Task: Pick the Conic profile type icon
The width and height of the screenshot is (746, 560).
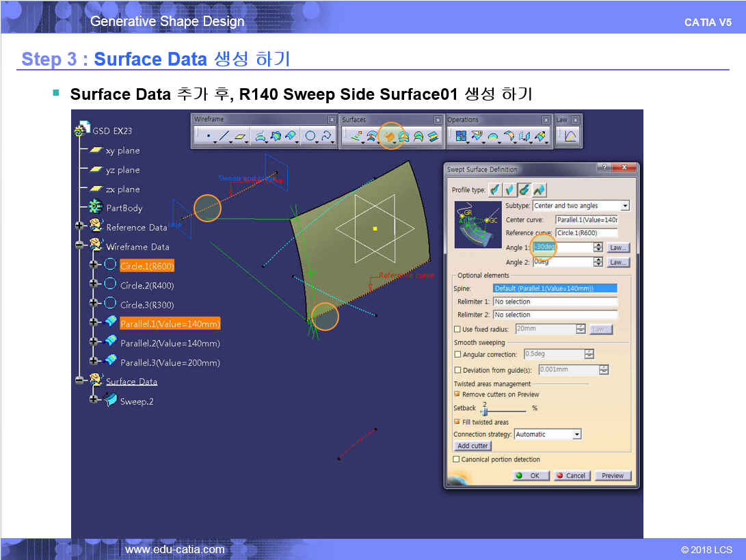Action: point(539,189)
